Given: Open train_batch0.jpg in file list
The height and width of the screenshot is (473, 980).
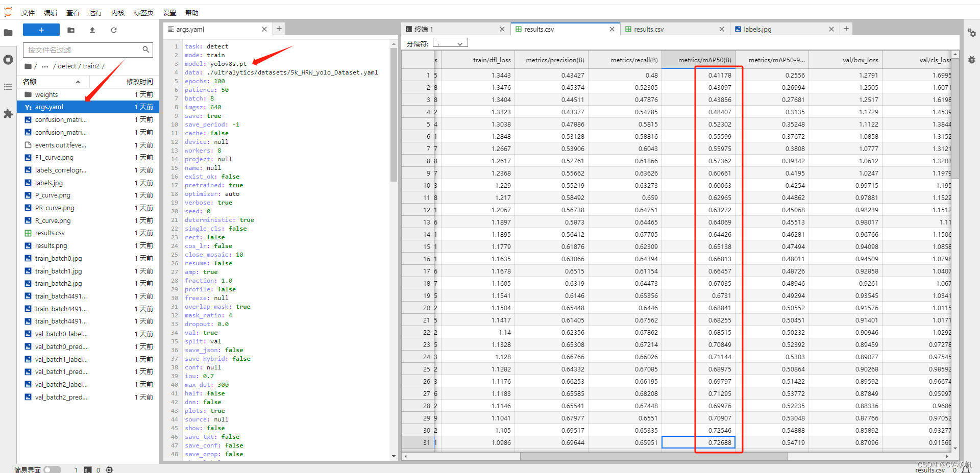Looking at the screenshot, I should coord(88,259).
